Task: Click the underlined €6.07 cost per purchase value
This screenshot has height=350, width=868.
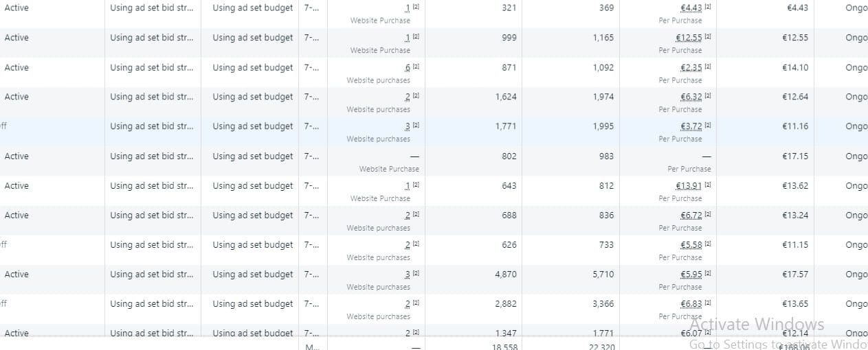Action: (x=691, y=334)
